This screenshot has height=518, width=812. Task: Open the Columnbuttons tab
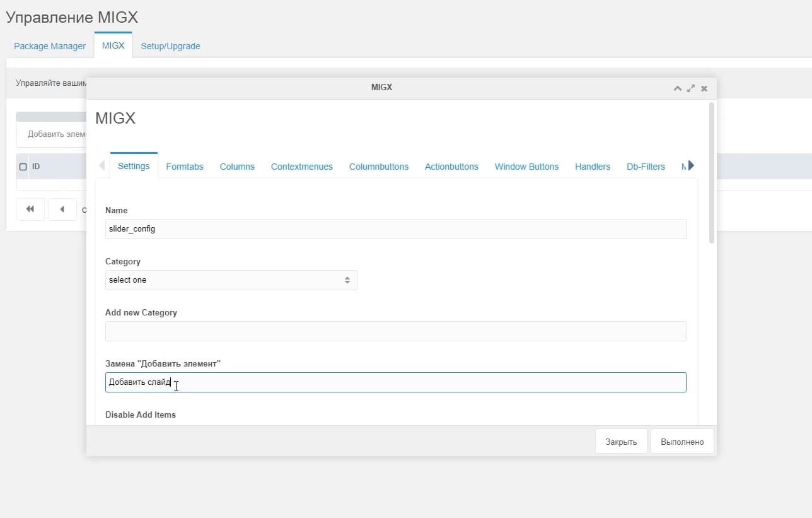(379, 167)
